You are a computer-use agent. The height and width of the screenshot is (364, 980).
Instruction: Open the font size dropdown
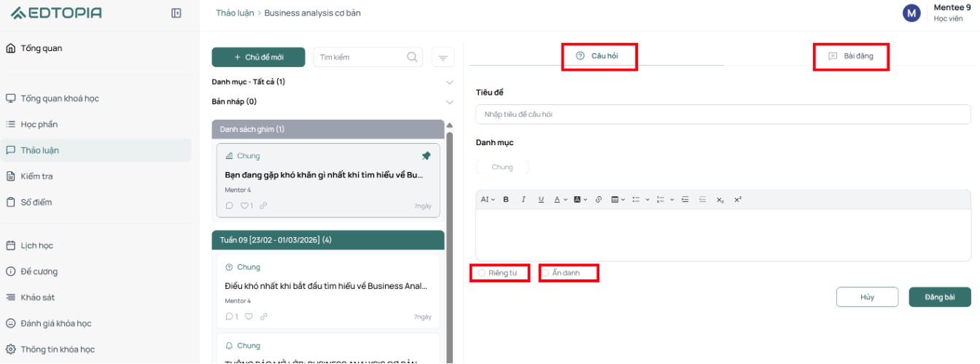point(488,199)
